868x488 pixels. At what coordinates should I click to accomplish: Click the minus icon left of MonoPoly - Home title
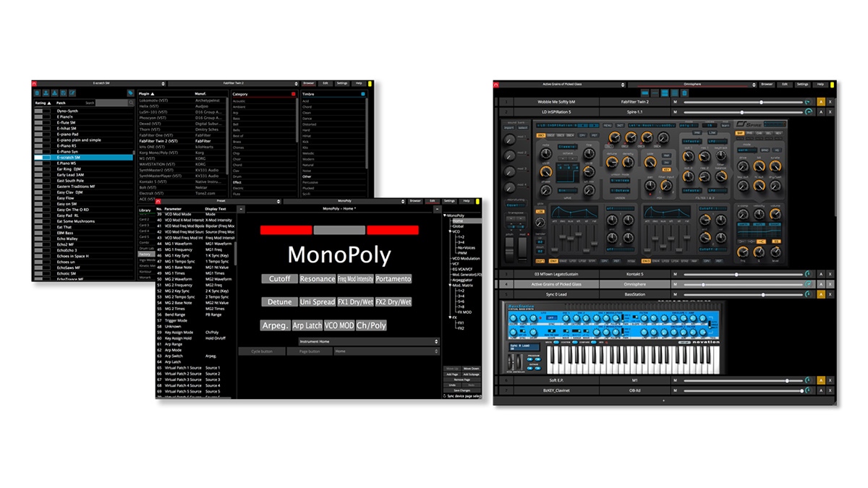241,209
